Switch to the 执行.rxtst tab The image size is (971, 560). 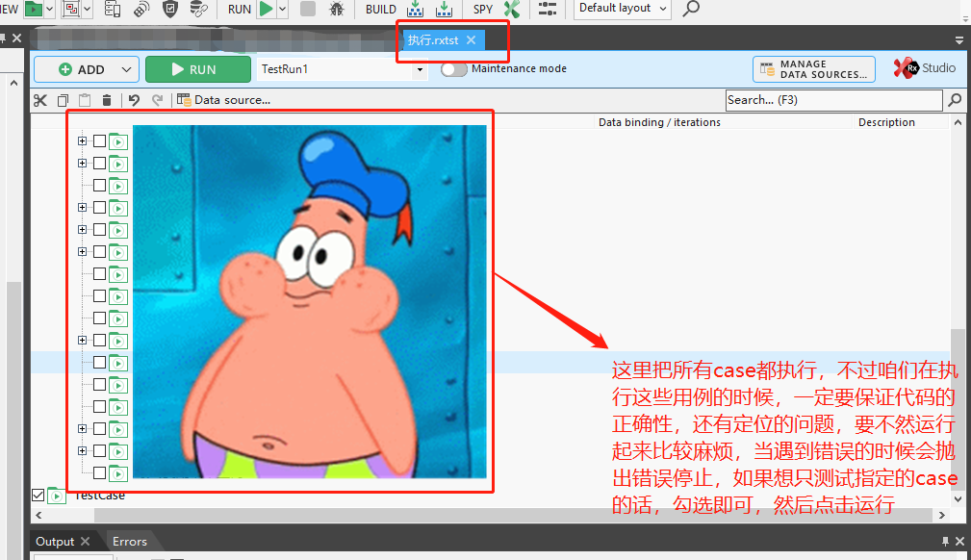pyautogui.click(x=433, y=40)
